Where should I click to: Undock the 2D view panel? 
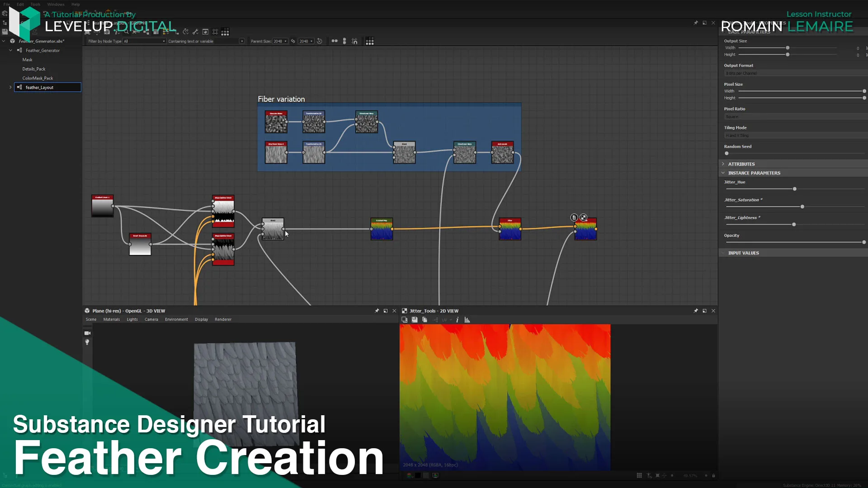point(704,311)
